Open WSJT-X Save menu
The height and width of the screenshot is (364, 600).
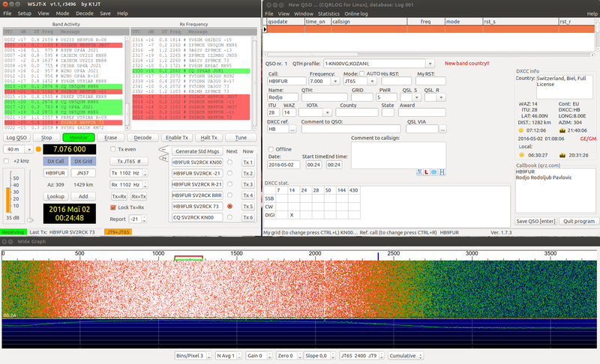105,13
